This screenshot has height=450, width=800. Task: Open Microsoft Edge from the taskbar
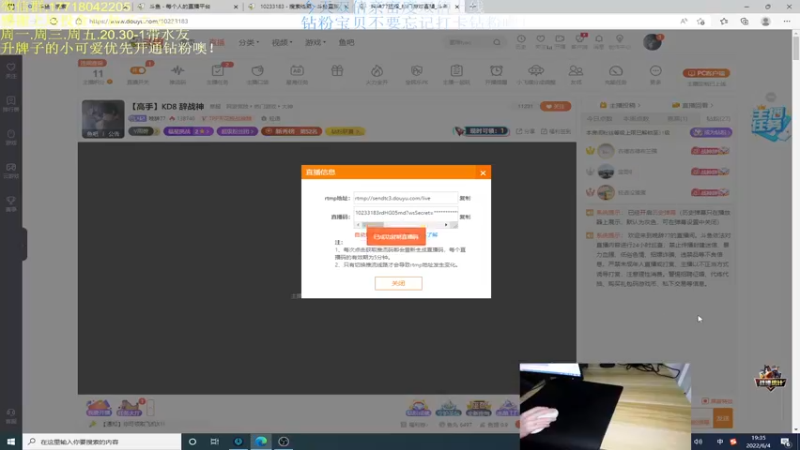pos(261,441)
